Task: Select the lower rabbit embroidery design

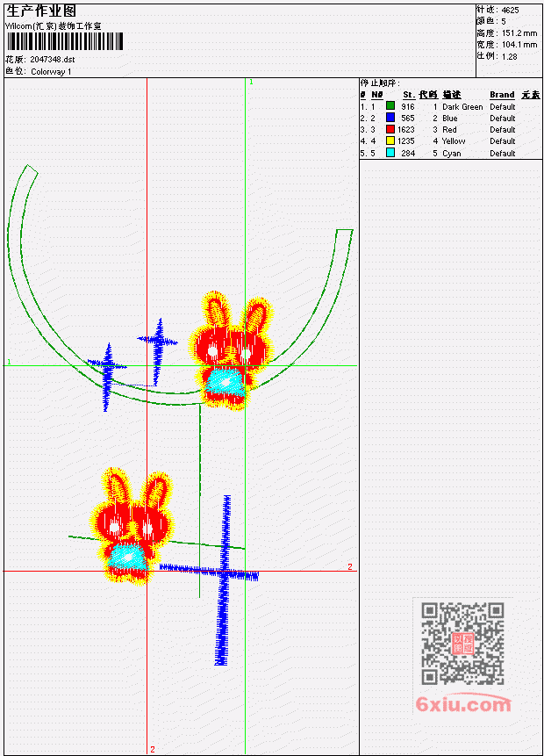Action: coord(131,526)
